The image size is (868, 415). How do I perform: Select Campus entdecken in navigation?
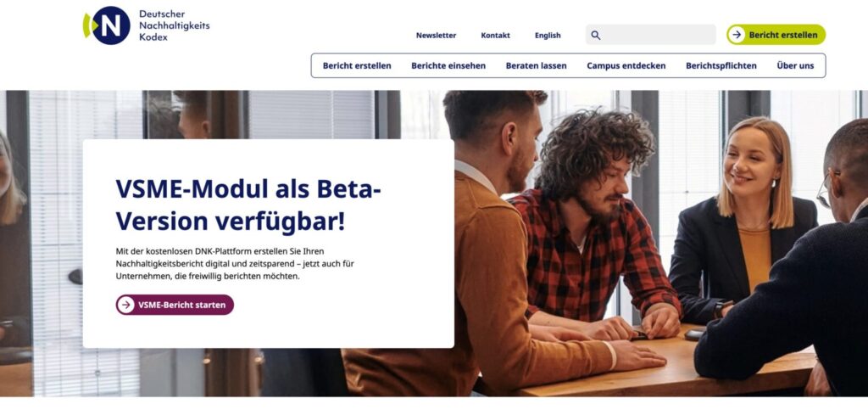[x=626, y=65]
